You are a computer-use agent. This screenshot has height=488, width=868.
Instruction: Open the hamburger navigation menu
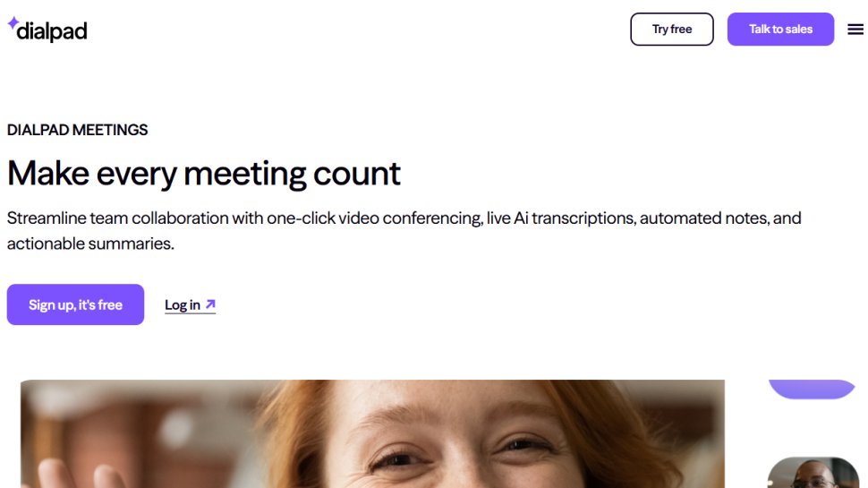click(x=855, y=30)
